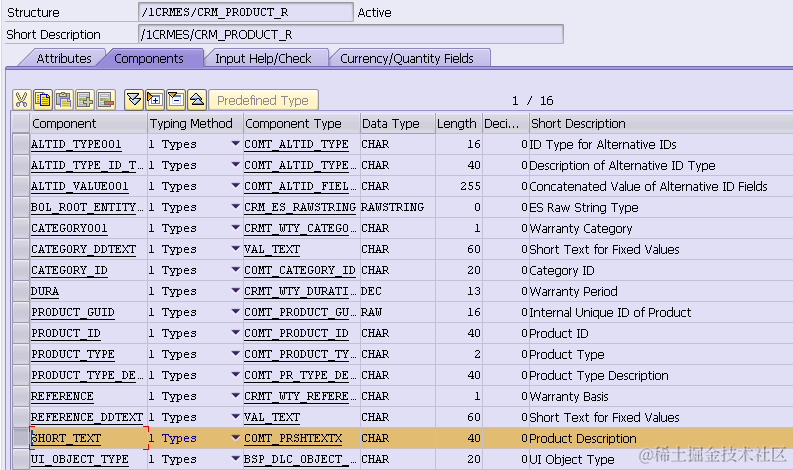Open Typing Method dropdown for PRODUCT_GUID
The width and height of the screenshot is (793, 470).
(235, 312)
